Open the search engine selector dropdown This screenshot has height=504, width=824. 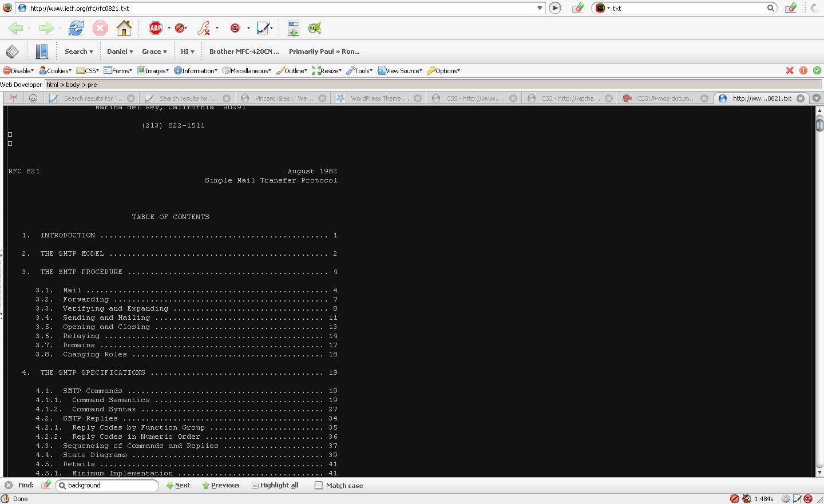[602, 8]
